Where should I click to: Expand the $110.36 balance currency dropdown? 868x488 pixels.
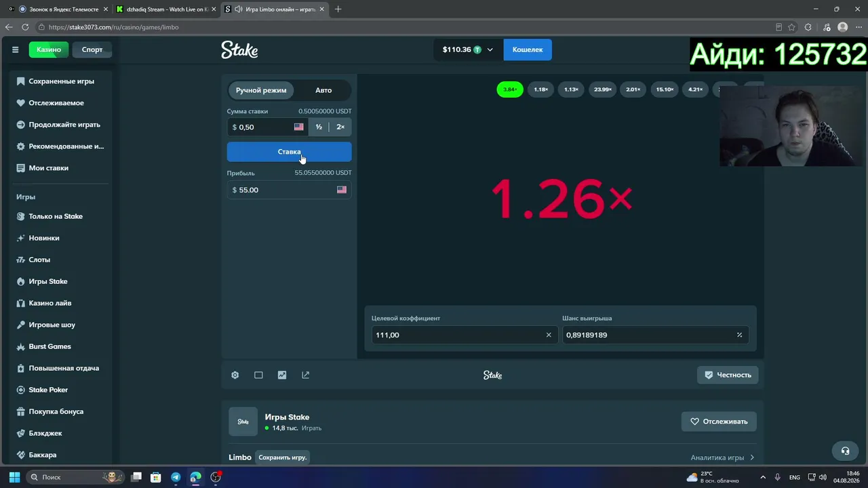coord(468,49)
